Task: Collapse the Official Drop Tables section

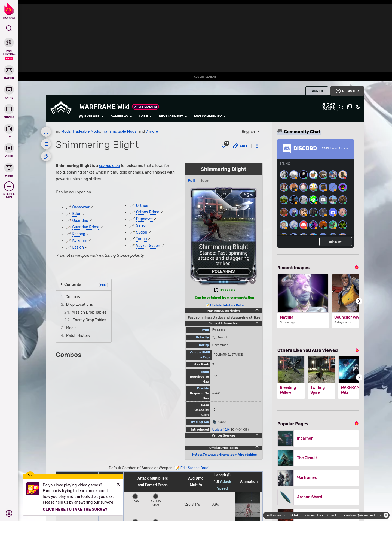Action: (x=257, y=447)
